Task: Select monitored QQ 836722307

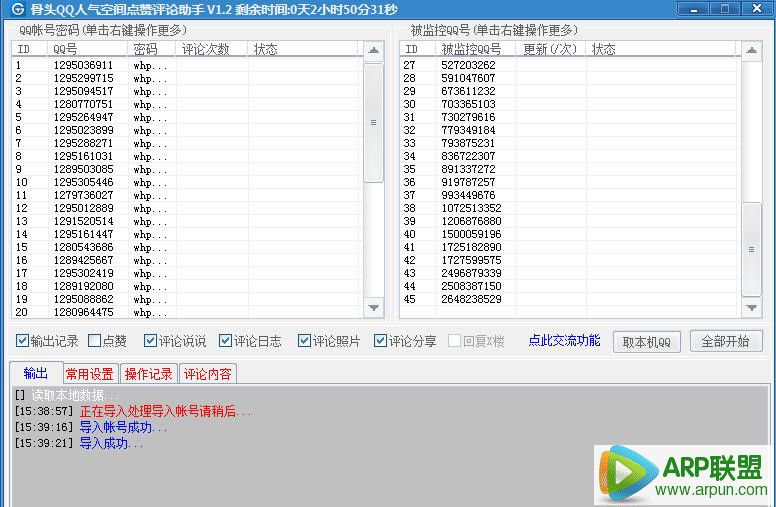Action: coord(570,156)
